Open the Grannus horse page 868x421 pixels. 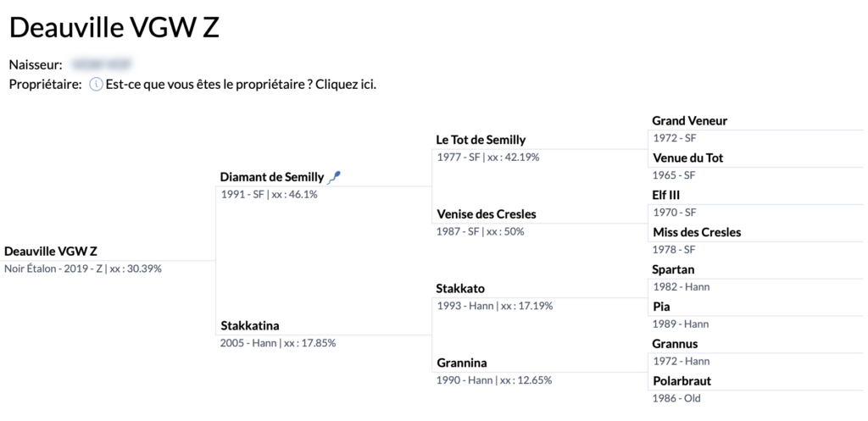click(676, 344)
